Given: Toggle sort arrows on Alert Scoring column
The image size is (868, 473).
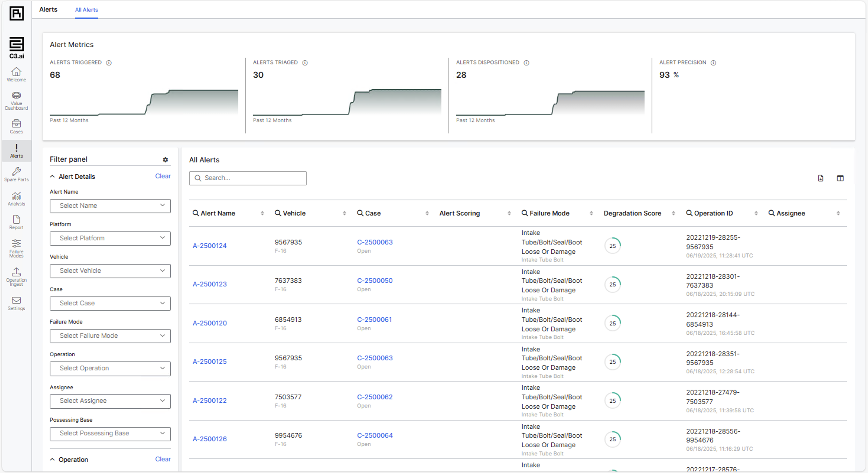Looking at the screenshot, I should click(509, 213).
